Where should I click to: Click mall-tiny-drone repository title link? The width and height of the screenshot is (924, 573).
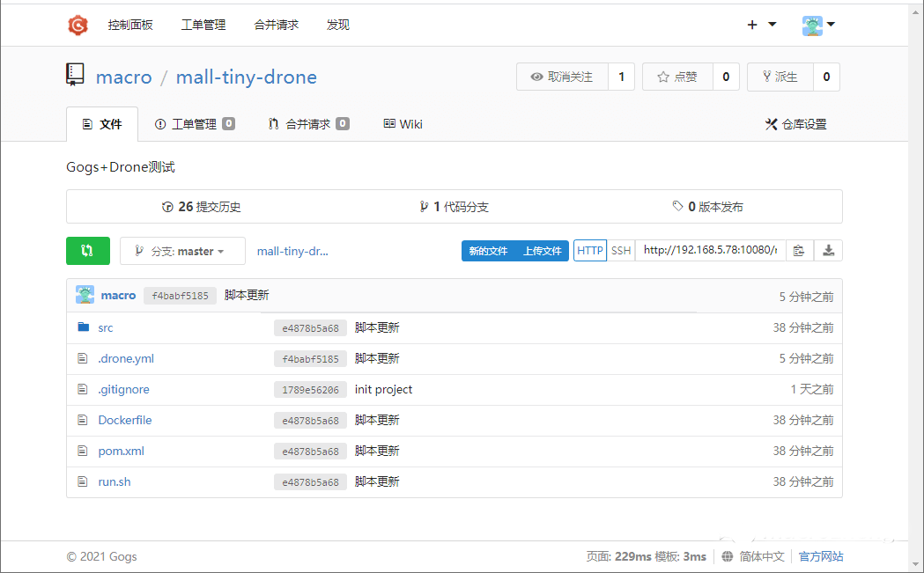coord(247,77)
